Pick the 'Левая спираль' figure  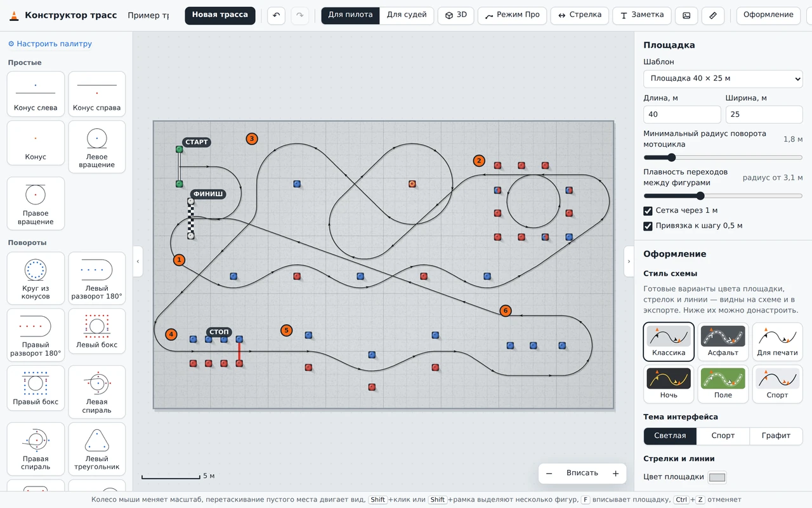coord(97,392)
